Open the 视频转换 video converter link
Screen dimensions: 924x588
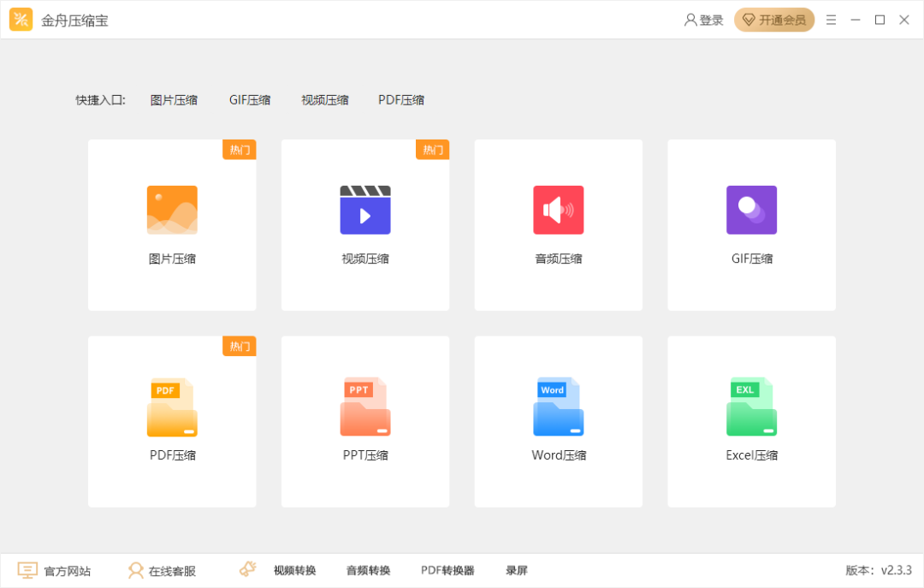tap(294, 570)
